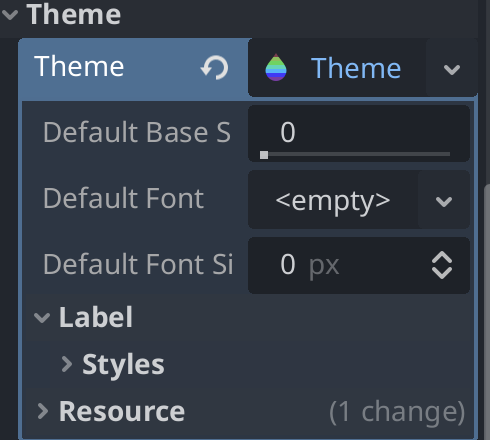Open the Default Font dropdown arrow
This screenshot has width=490, height=440.
click(x=444, y=201)
